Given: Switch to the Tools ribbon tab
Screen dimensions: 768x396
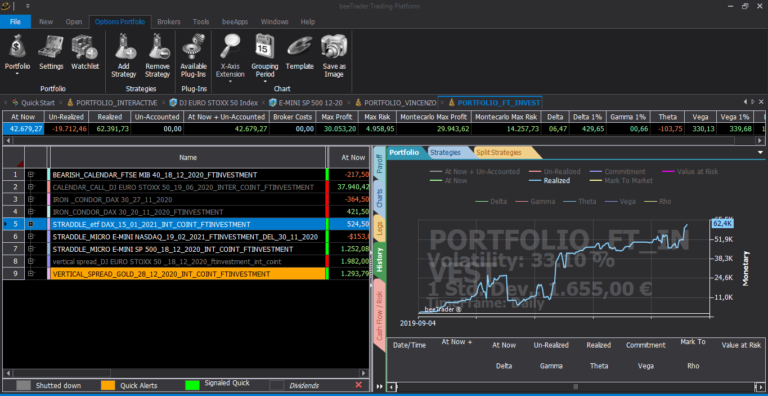Looking at the screenshot, I should coord(201,22).
